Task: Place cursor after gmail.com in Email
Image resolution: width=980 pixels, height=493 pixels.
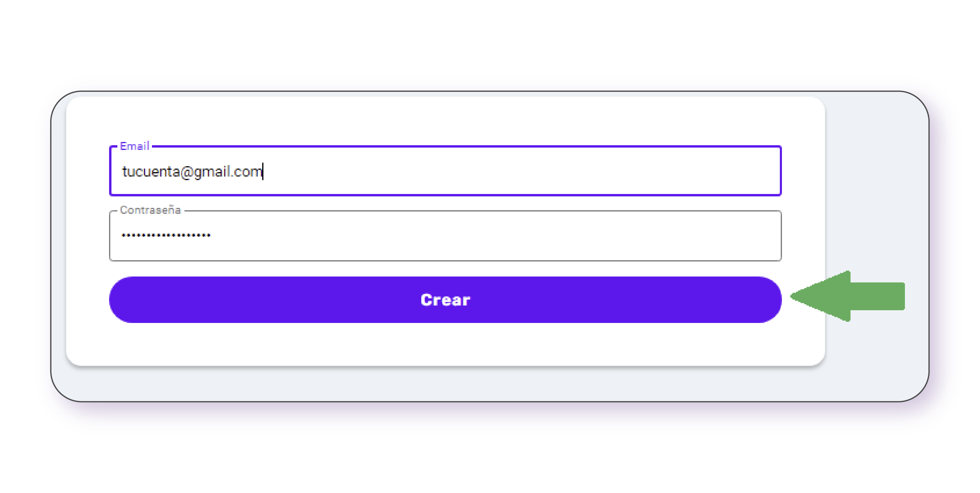Action: (x=263, y=172)
